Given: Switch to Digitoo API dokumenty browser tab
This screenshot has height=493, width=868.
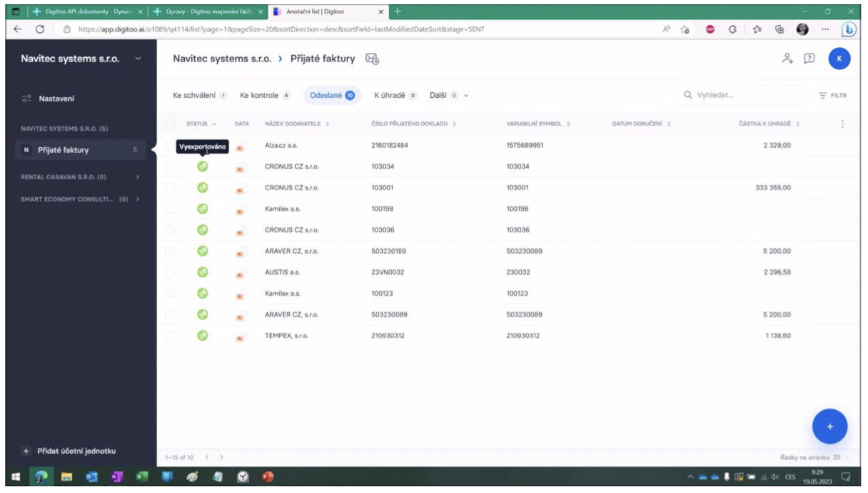Looking at the screenshot, I should click(x=87, y=11).
